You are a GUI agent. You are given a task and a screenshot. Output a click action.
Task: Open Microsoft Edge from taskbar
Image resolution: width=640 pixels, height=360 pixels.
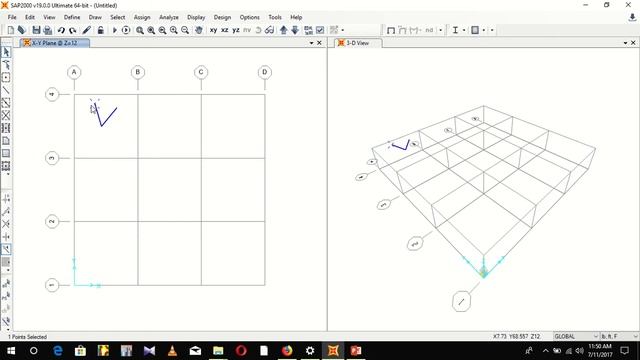click(58, 351)
